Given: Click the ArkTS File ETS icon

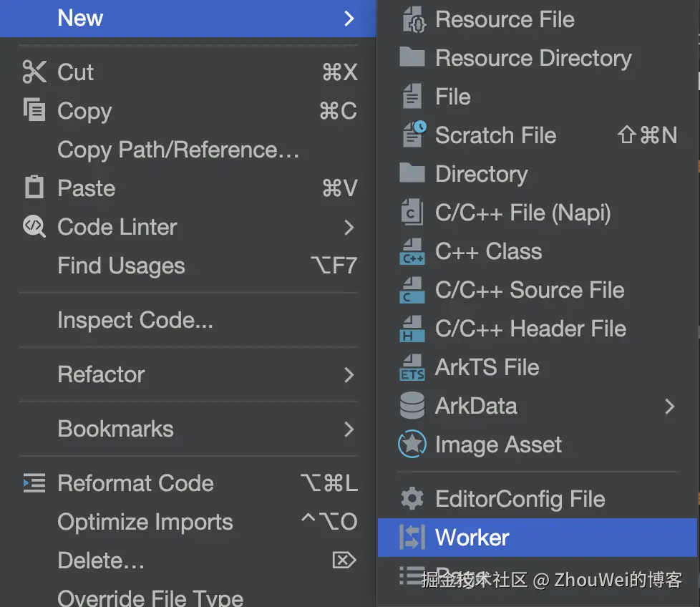Looking at the screenshot, I should coord(412,368).
